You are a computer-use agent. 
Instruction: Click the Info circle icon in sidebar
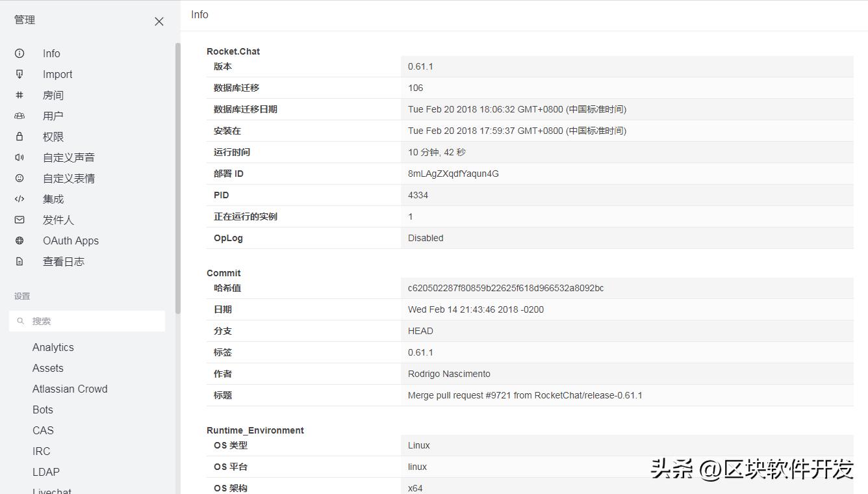click(19, 53)
